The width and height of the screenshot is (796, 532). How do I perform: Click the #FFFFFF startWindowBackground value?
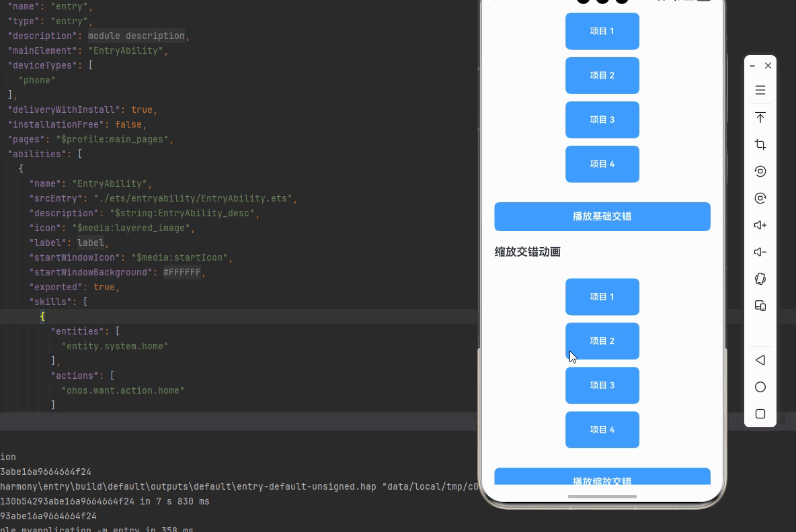pyautogui.click(x=182, y=272)
